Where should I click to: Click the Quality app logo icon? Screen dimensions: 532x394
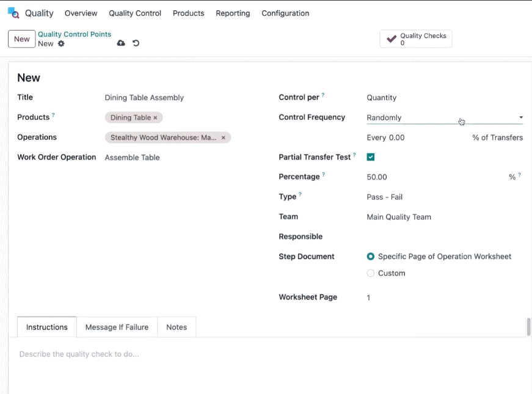13,13
